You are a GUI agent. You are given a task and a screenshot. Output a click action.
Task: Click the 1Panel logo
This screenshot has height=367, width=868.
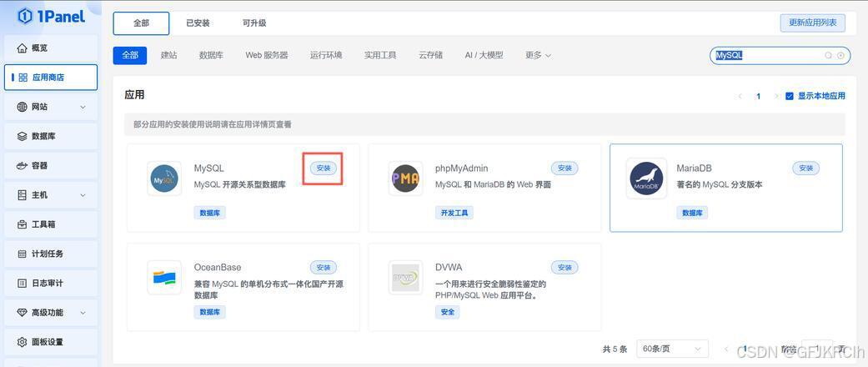coord(52,17)
